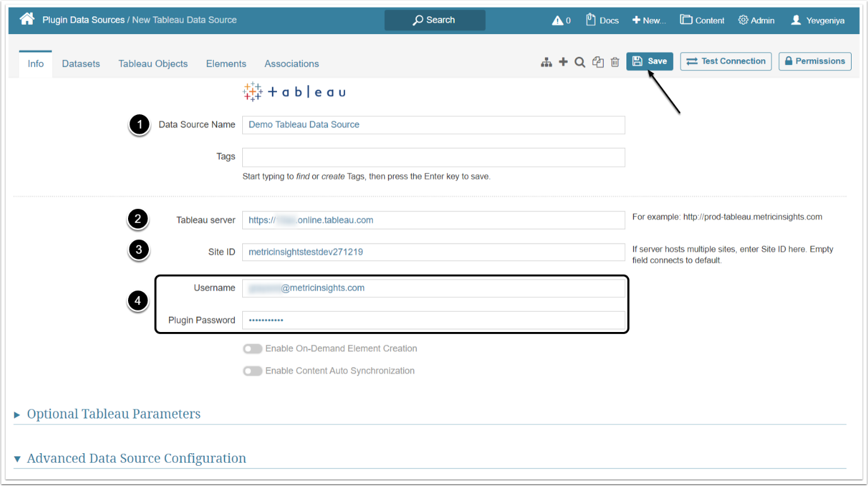Run Test Connection
Image resolution: width=868 pixels, height=486 pixels.
(726, 61)
